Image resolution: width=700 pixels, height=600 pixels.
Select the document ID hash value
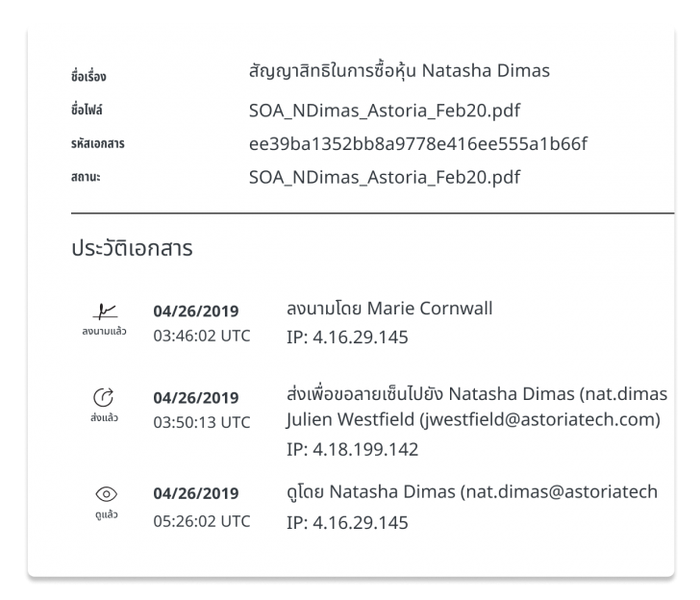(x=417, y=144)
